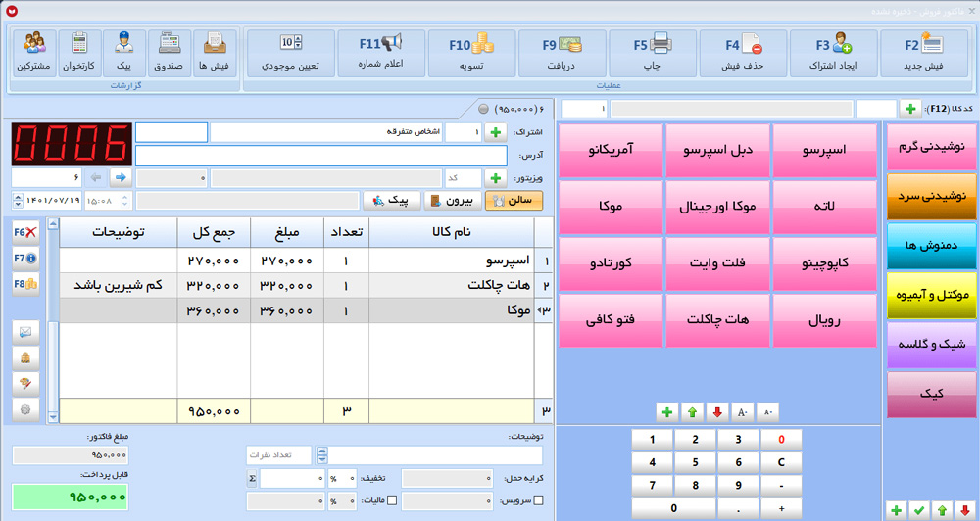
Task: Click the F7 info icon
Action: pyautogui.click(x=25, y=258)
